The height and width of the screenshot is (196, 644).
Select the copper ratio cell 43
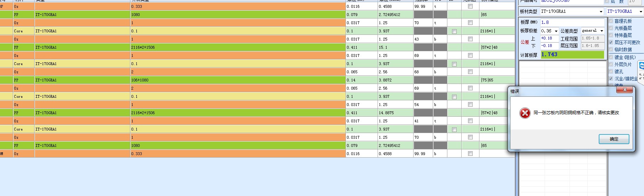click(423, 39)
